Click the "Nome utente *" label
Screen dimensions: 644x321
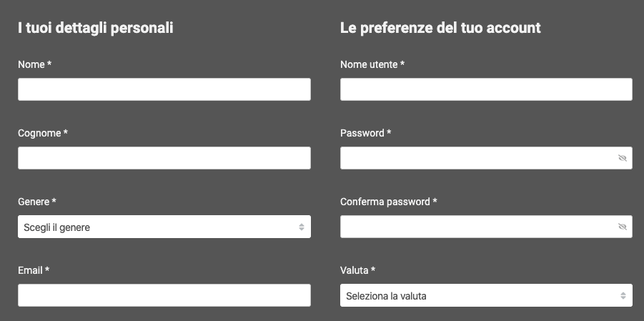pyautogui.click(x=372, y=64)
